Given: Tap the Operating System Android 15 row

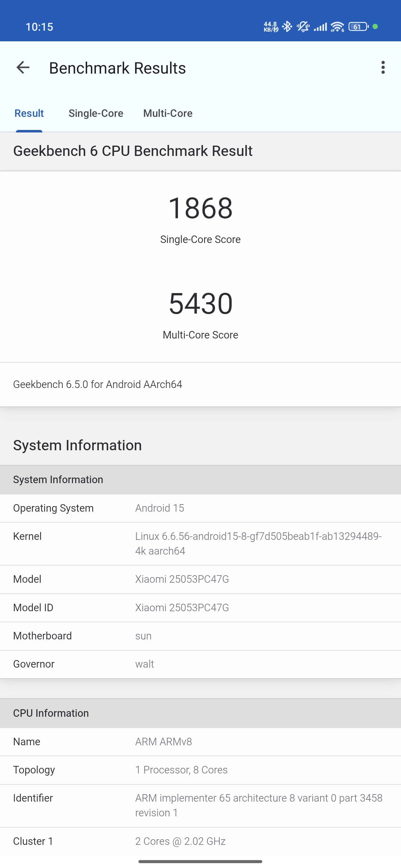Looking at the screenshot, I should click(x=200, y=508).
